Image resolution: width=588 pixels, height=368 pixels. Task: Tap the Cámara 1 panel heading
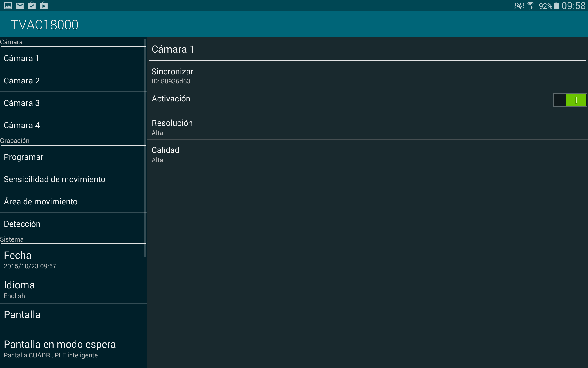click(x=173, y=49)
